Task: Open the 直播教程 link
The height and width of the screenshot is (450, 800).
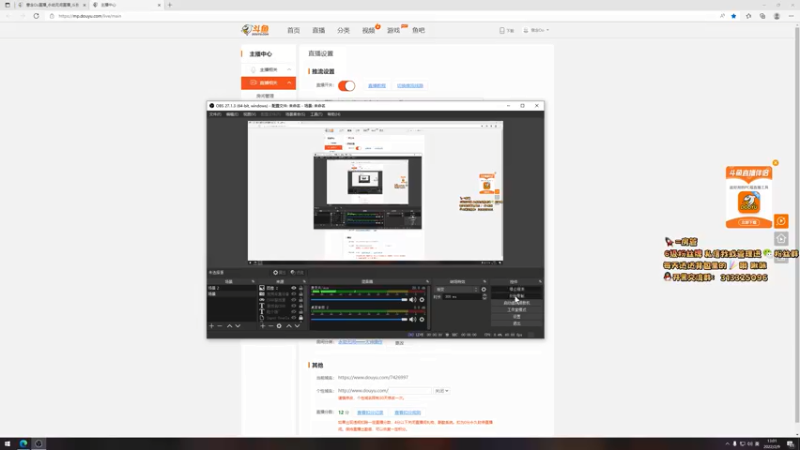Action: tap(377, 86)
